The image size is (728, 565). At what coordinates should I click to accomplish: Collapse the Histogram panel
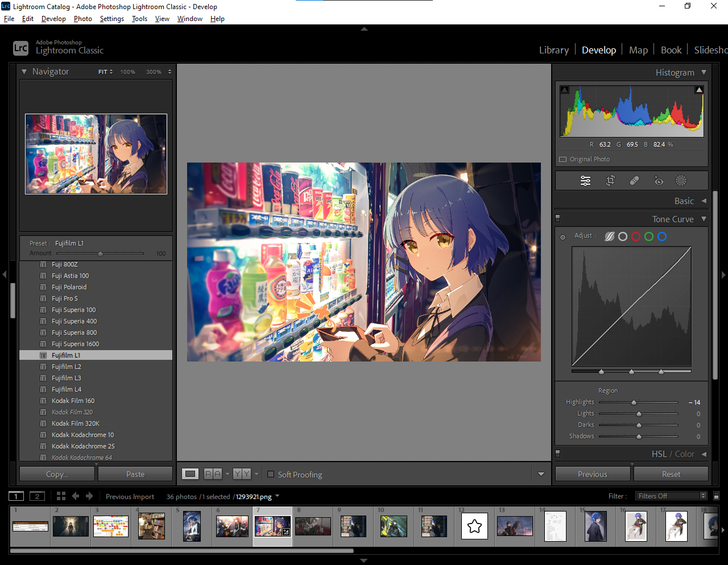click(704, 73)
